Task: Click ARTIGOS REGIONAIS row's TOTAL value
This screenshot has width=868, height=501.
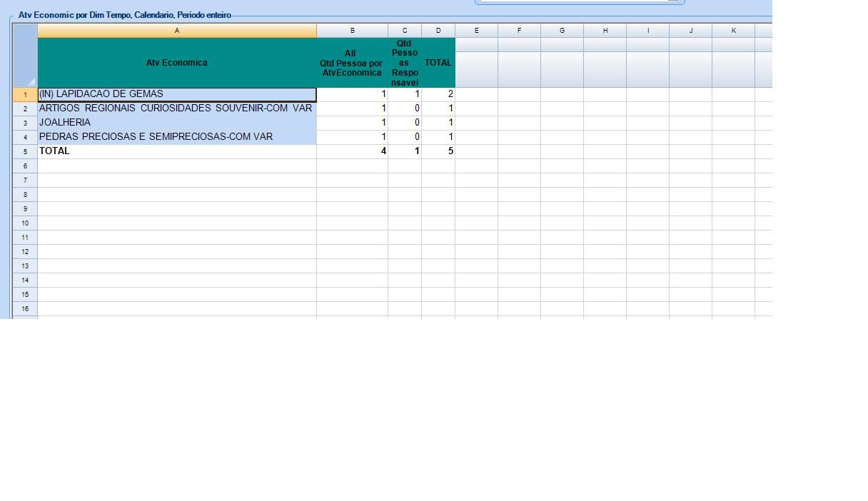Action: (438, 108)
